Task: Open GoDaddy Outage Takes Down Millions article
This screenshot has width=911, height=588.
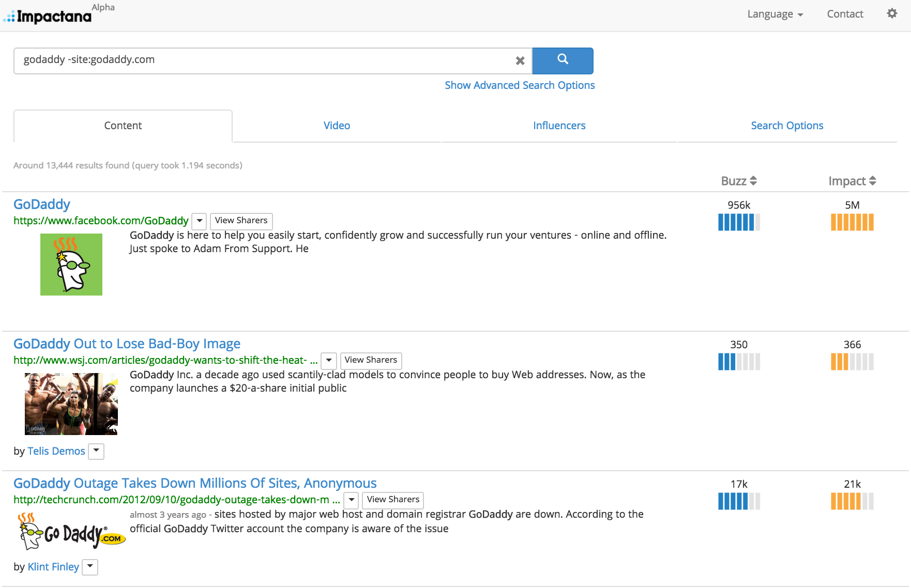Action: tap(195, 484)
